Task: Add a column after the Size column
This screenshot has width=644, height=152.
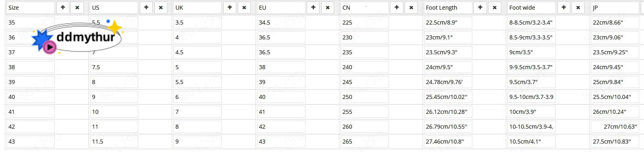Action: [x=63, y=7]
